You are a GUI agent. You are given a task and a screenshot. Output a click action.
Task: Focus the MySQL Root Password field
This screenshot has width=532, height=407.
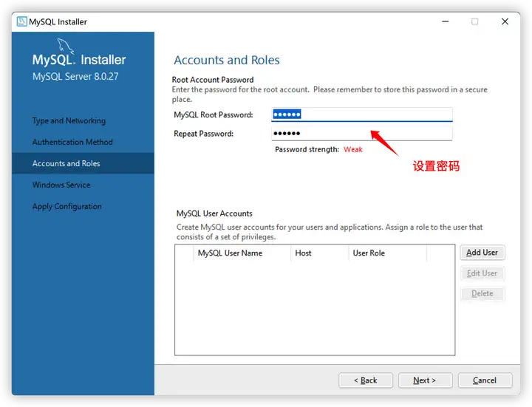click(x=362, y=114)
